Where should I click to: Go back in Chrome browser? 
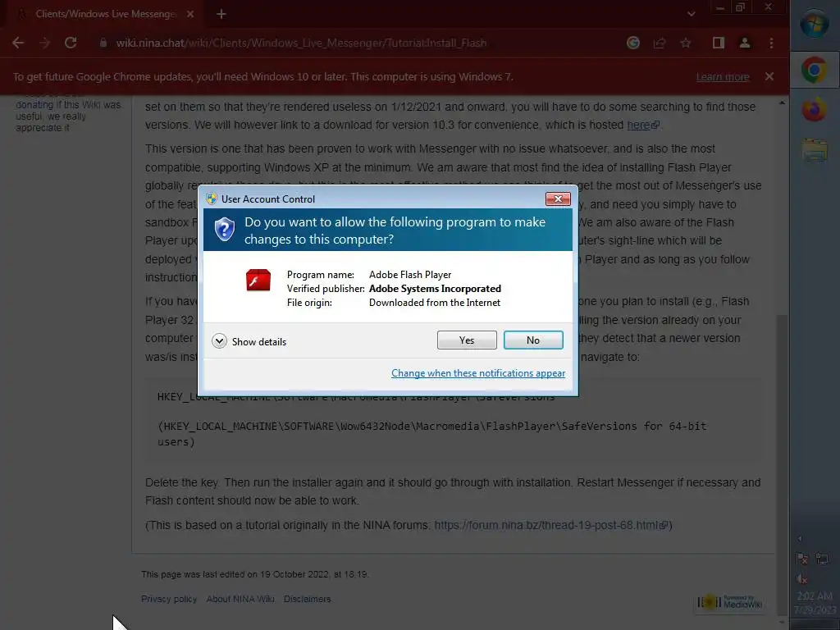pyautogui.click(x=18, y=43)
